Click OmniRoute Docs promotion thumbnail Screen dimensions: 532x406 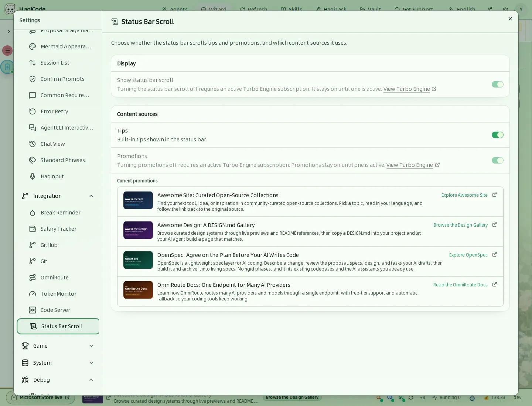point(138,290)
